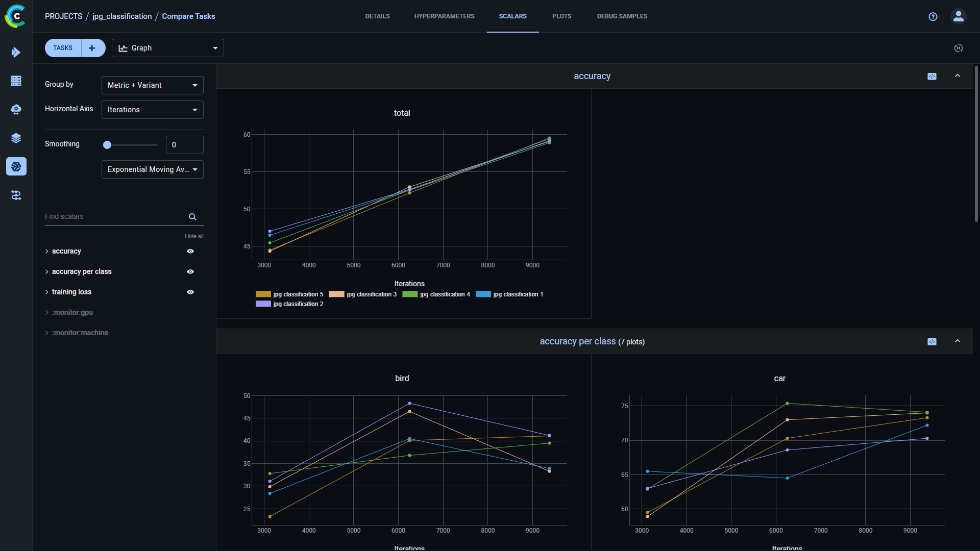Open the help question mark icon

point(933,16)
